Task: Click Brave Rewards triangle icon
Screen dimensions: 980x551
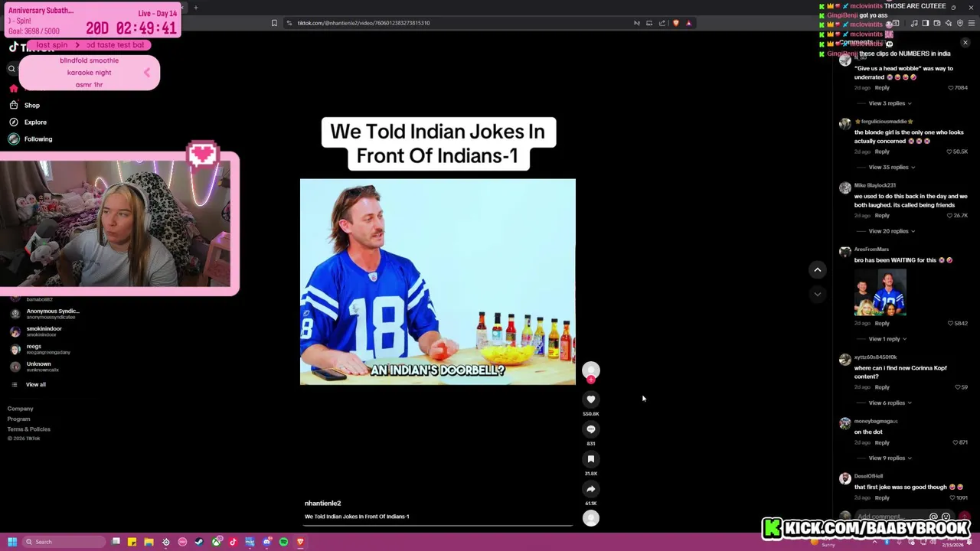Action: coord(688,23)
